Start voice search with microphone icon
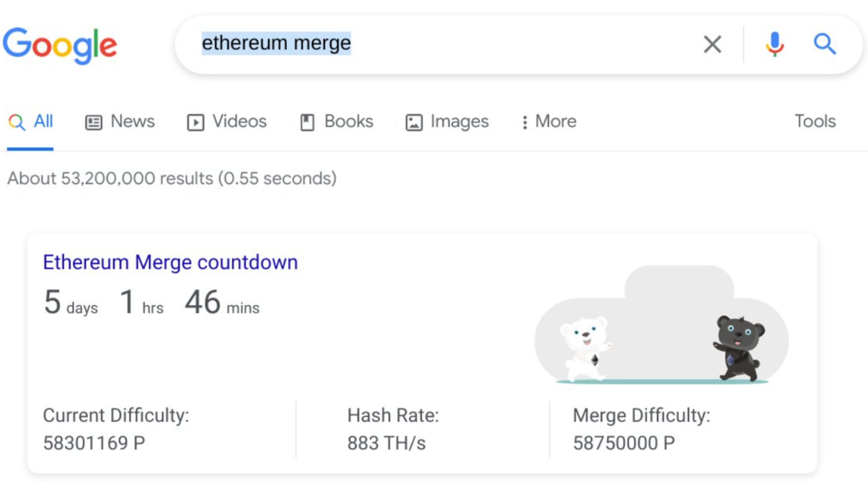This screenshot has height=489, width=868. pyautogui.click(x=774, y=44)
